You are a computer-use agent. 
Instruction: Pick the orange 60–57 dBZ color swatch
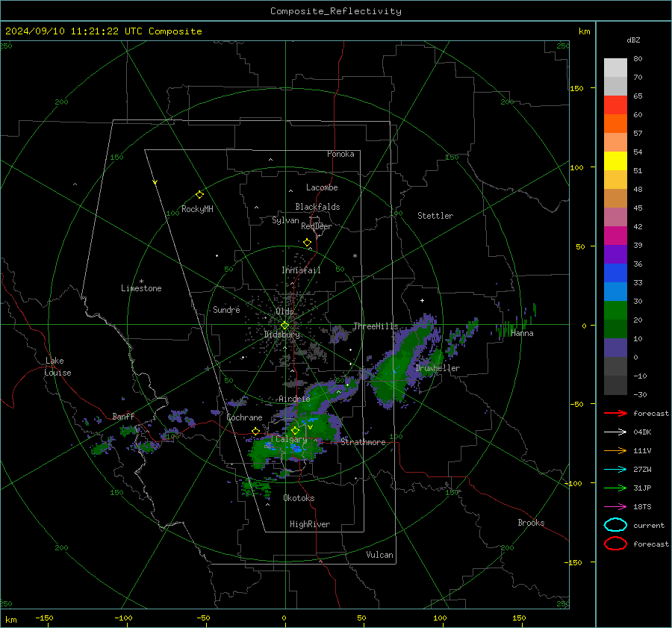coord(615,124)
